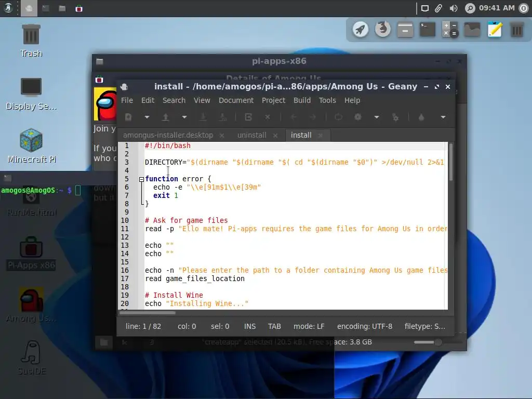Screen dimensions: 532x399
Task: Open the File menu in Geany
Action: coord(127,100)
